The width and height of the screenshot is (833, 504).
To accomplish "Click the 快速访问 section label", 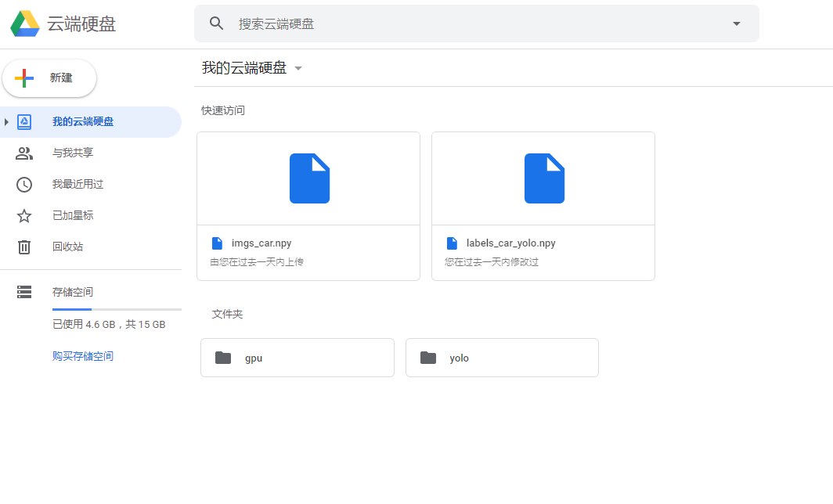I will click(223, 110).
